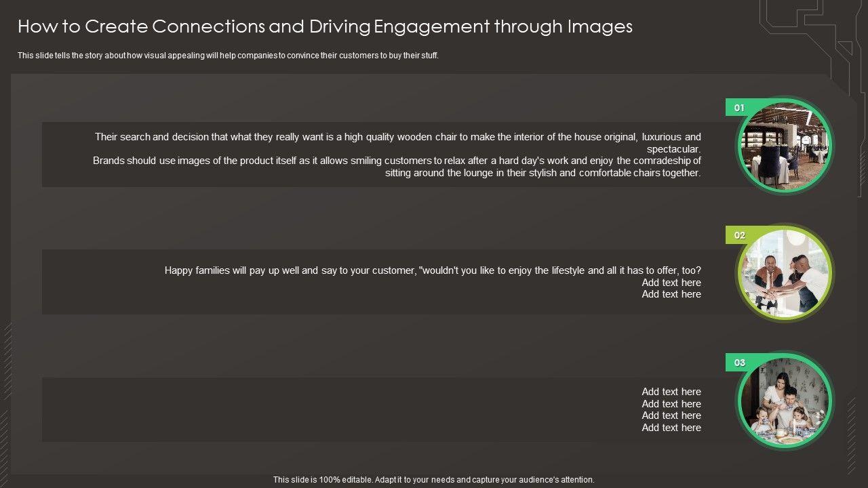Click last "Add text here" in the middle block
868x488 pixels.
coord(671,294)
